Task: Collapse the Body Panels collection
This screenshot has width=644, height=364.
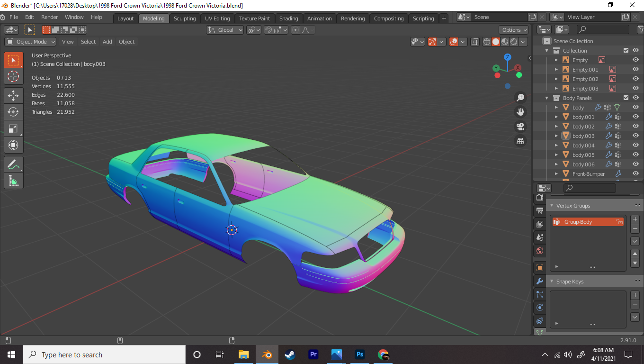Action: (547, 98)
